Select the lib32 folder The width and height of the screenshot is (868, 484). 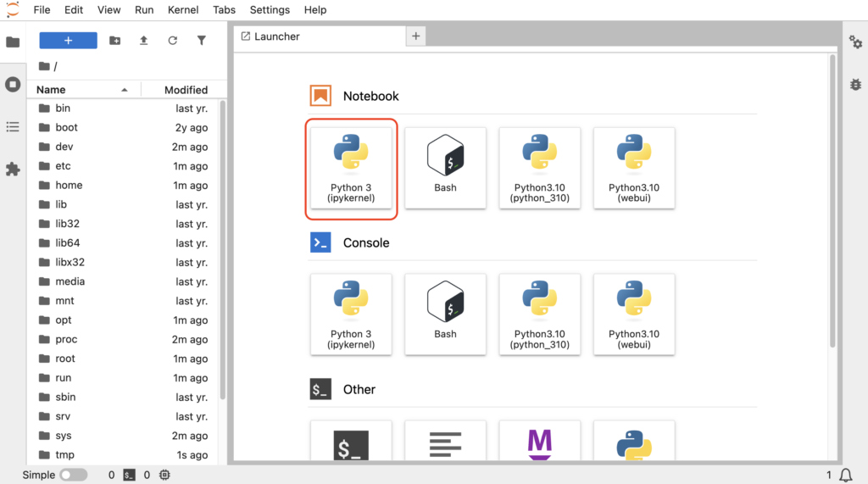click(x=124, y=224)
